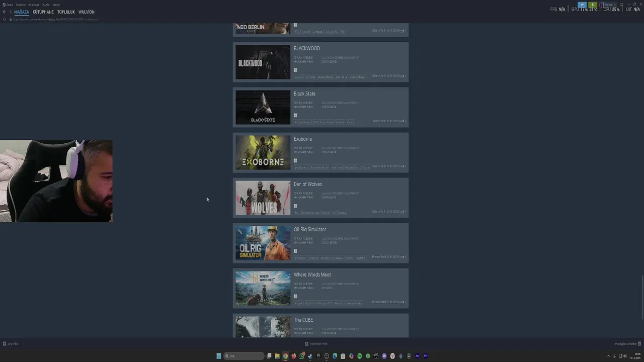
Task: Open the Exoborne title link
Action: [303, 139]
